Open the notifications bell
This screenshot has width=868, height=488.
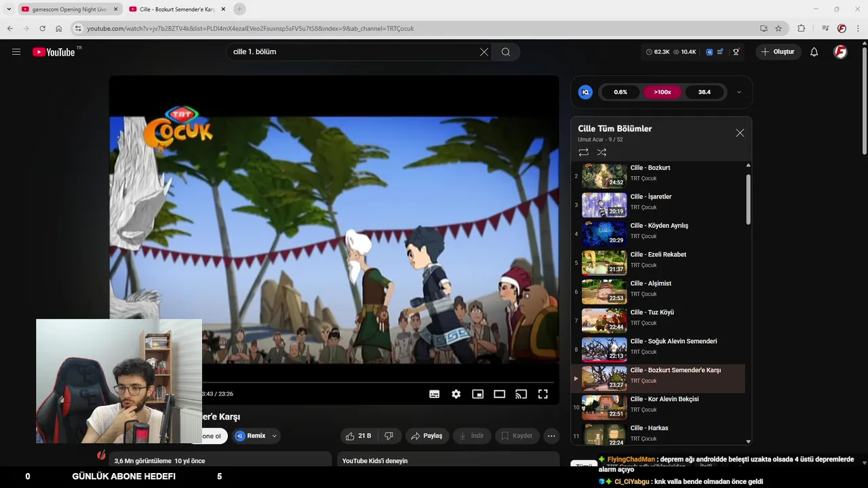click(x=814, y=52)
